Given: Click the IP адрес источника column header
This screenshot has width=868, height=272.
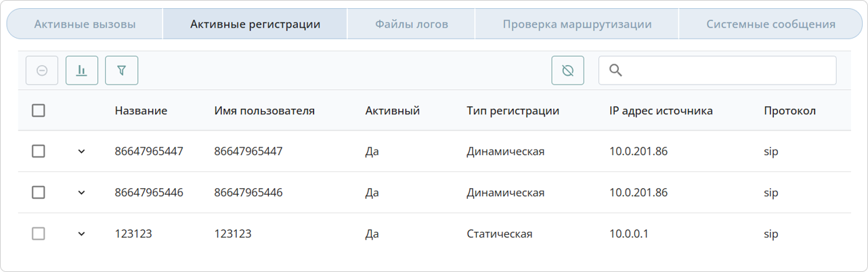Looking at the screenshot, I should coord(661,111).
